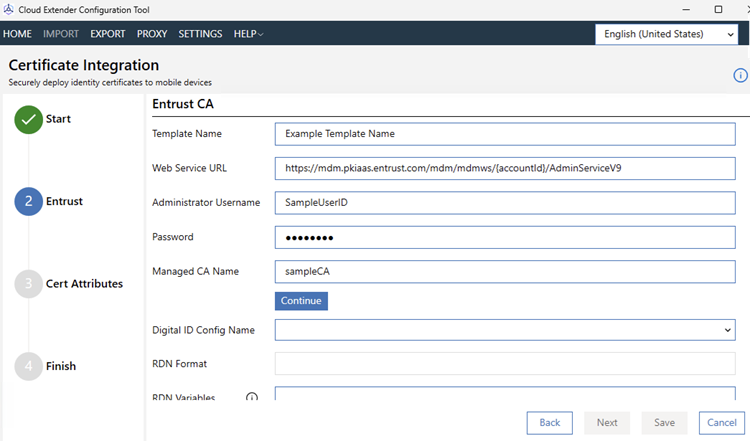Click the Cert Attributes step 3 circle
This screenshot has width=750, height=441.
pos(29,284)
